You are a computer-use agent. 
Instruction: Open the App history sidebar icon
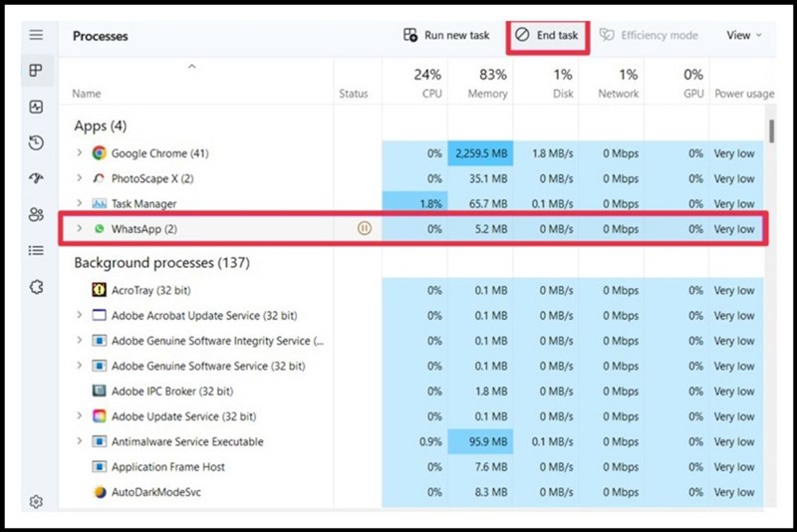pos(36,142)
